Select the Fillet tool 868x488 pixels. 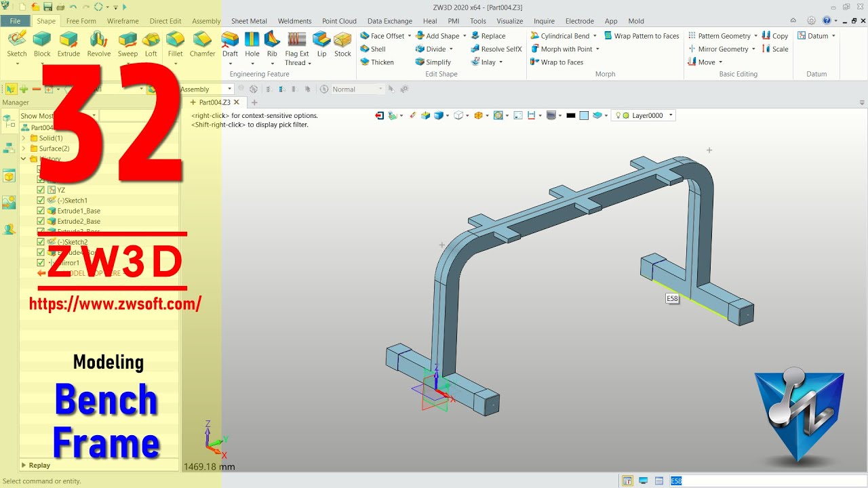point(175,43)
